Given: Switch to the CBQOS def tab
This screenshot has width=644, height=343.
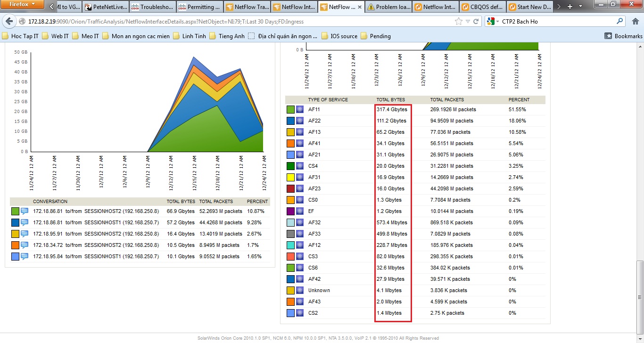Looking at the screenshot, I should point(482,7).
